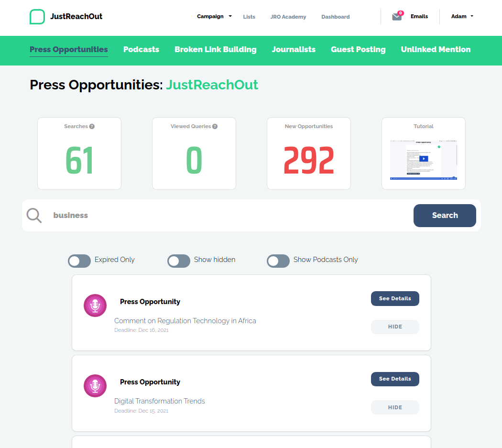502x448 pixels.
Task: Click the Searches help question mark icon
Action: 92,127
